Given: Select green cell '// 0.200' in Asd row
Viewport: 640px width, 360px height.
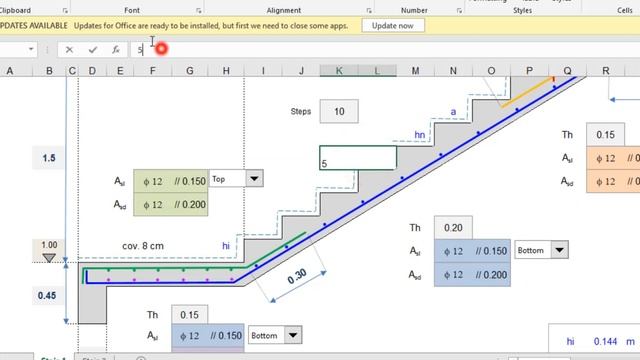Looking at the screenshot, I should click(x=190, y=204).
